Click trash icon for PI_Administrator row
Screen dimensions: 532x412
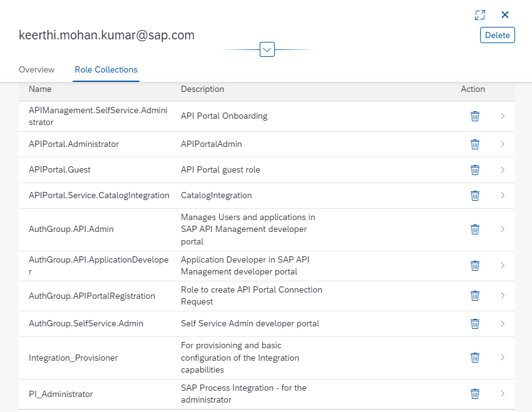pos(475,394)
